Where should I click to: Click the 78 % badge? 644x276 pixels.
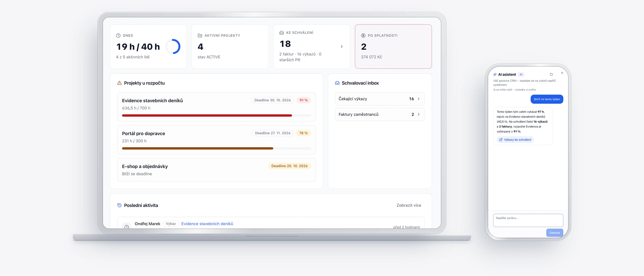[303, 133]
